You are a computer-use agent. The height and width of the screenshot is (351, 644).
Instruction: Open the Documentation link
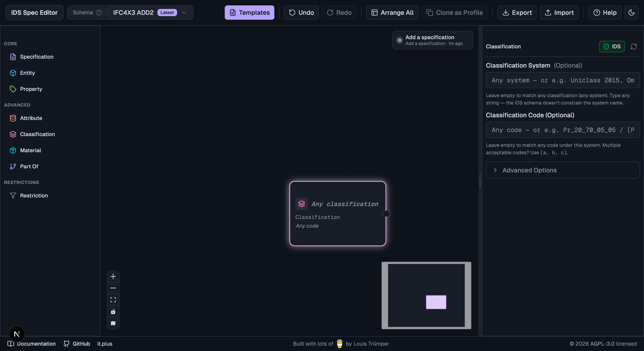point(32,344)
